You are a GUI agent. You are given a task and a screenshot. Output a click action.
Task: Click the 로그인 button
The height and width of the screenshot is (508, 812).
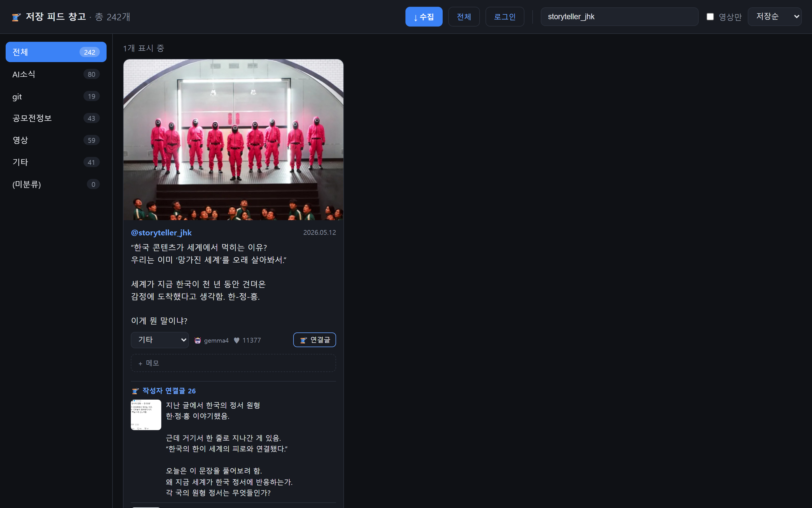pyautogui.click(x=505, y=17)
